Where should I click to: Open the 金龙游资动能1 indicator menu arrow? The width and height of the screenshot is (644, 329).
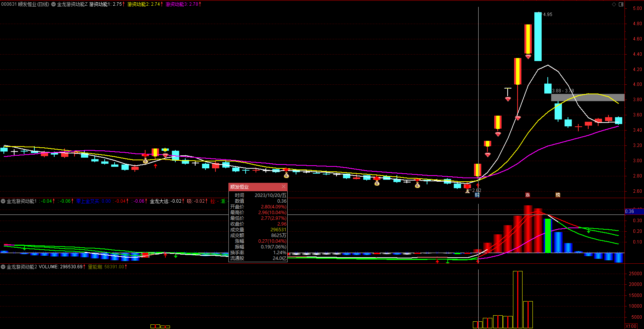(3, 201)
